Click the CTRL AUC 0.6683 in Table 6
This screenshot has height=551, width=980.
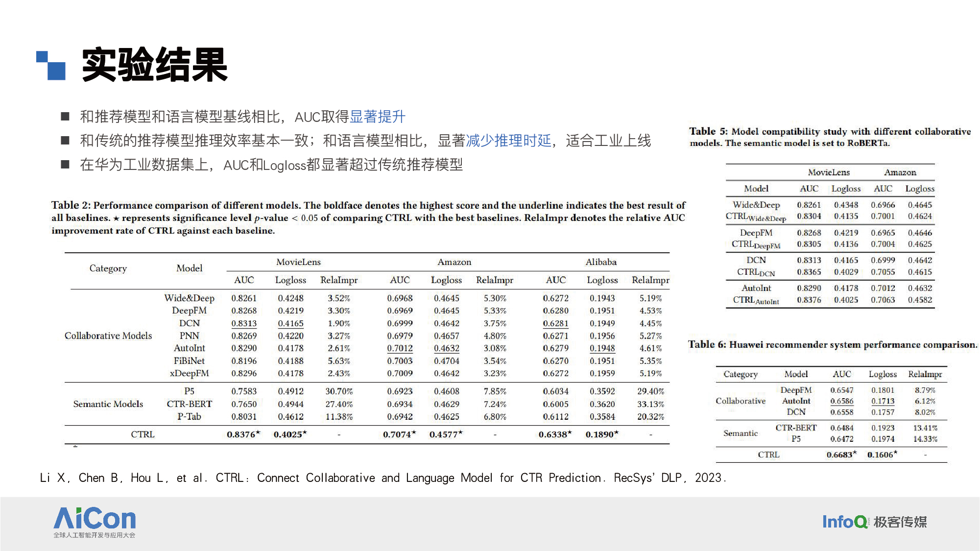(x=841, y=455)
